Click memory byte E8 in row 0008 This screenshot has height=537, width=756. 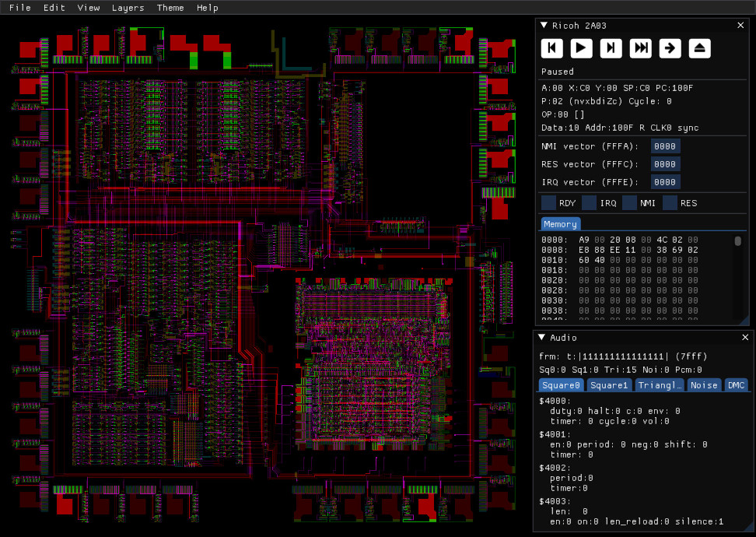(584, 250)
